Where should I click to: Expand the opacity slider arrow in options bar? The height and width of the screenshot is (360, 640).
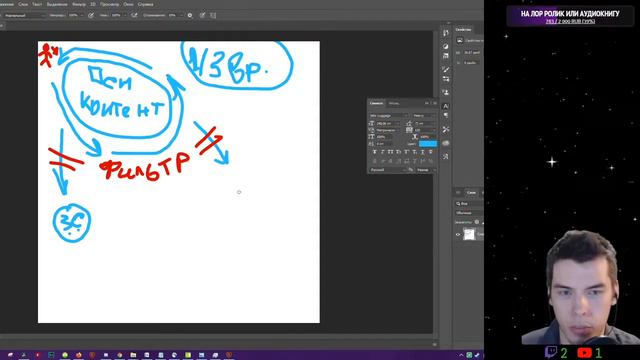click(x=82, y=15)
